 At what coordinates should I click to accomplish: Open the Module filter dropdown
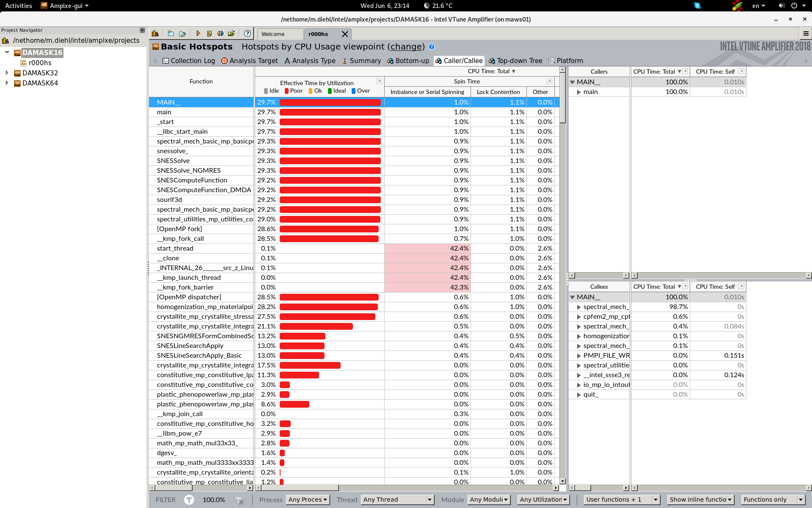489,500
